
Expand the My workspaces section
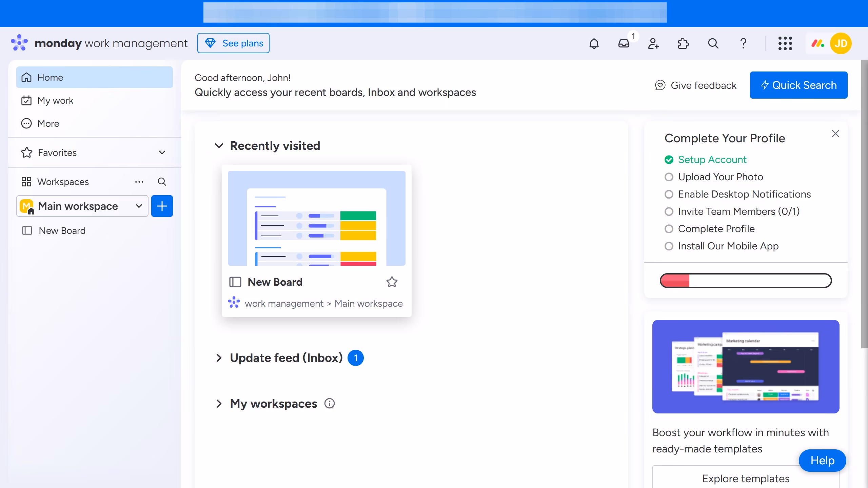[x=219, y=403]
